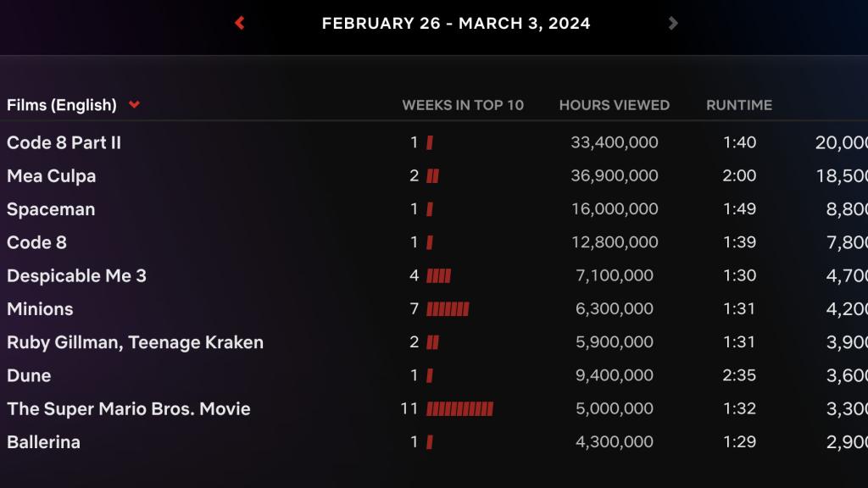Click the weeks bar indicator beside Code 8 Part II
This screenshot has width=868, height=488.
click(x=428, y=142)
